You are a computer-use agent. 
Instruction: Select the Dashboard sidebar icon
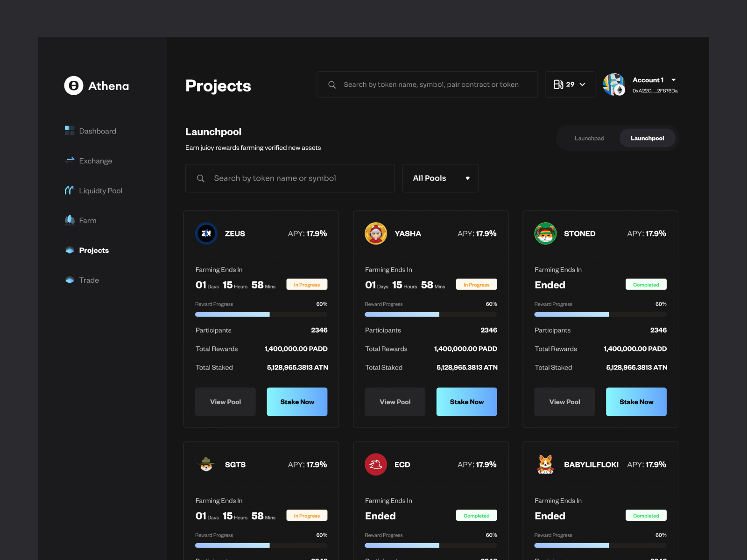pyautogui.click(x=70, y=131)
